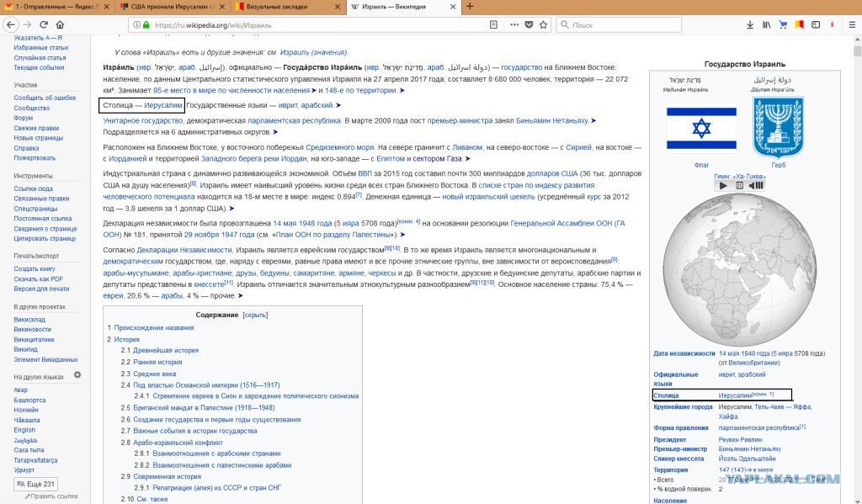Click the red Yandex extension icon

(833, 24)
